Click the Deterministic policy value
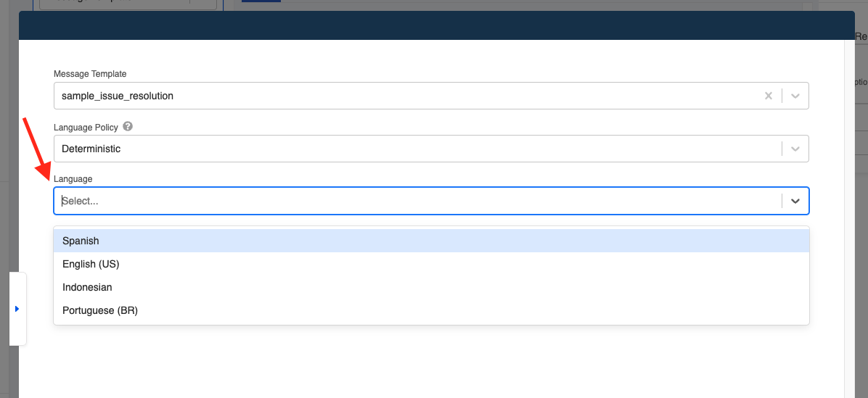Image resolution: width=868 pixels, height=398 pixels. point(91,149)
